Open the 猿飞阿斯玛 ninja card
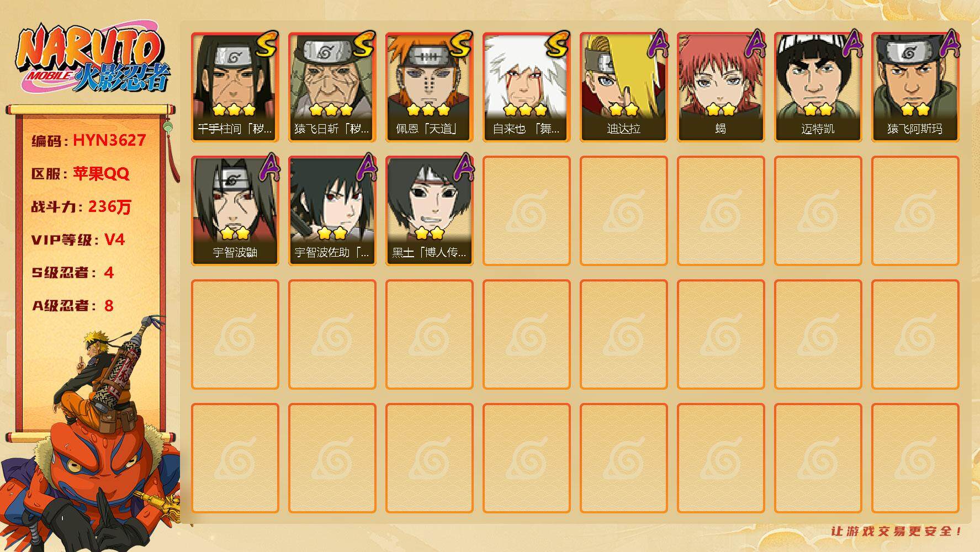The height and width of the screenshot is (552, 980). pyautogui.click(x=915, y=87)
